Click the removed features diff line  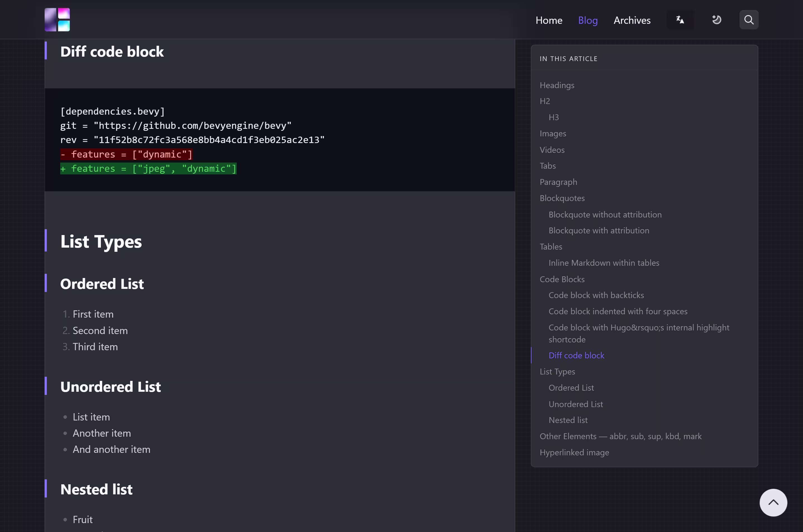pos(127,154)
